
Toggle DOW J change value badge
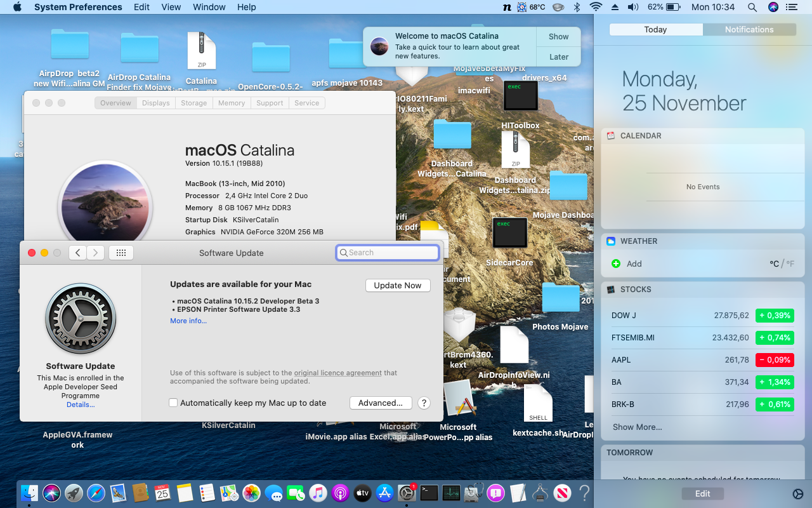[775, 316]
